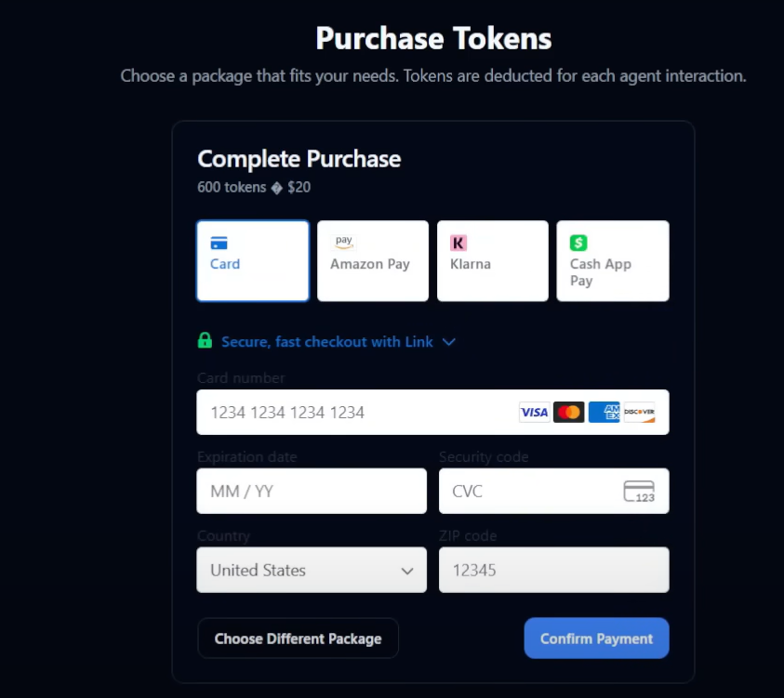Viewport: 784px width, 698px height.
Task: Click Choose Different Package button
Action: coord(298,639)
